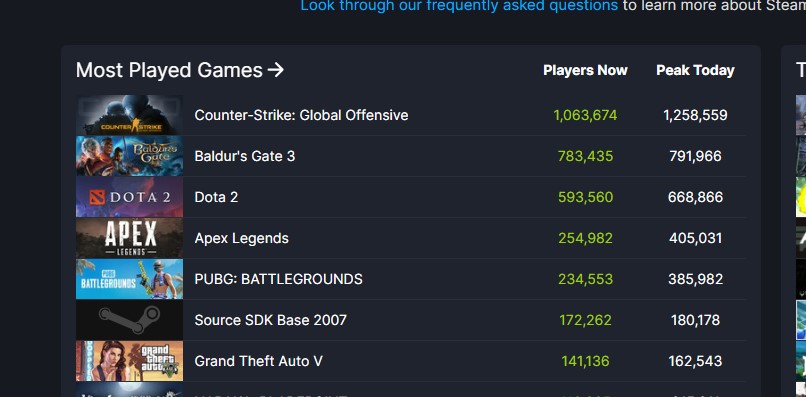
Task: Select the Apex Legends logo image
Action: pos(130,238)
